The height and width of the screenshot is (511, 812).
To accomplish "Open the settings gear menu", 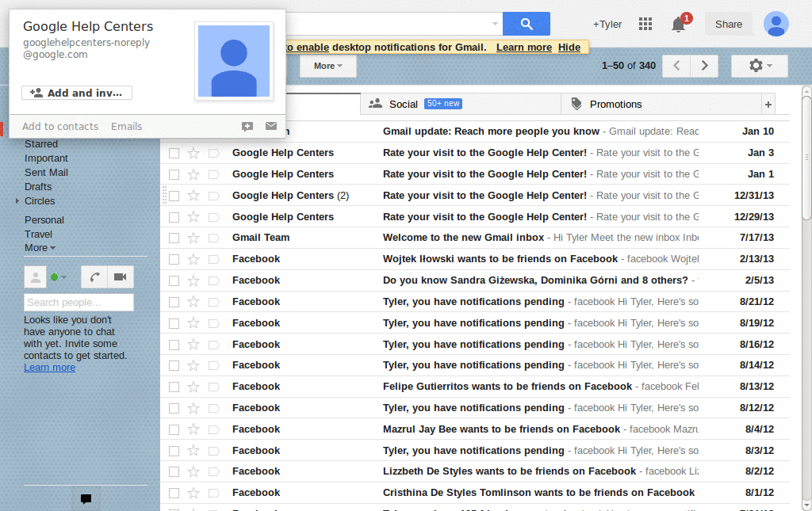I will [759, 66].
